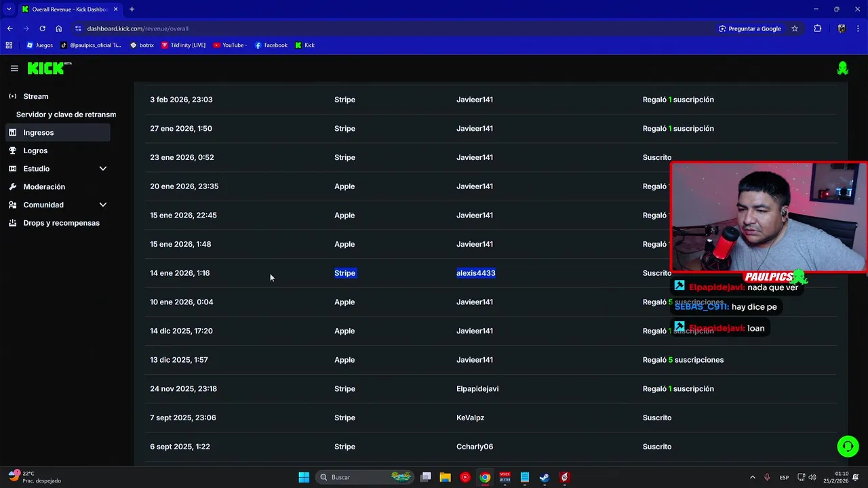Select username alexis4433
This screenshot has height=488, width=868.
476,273
